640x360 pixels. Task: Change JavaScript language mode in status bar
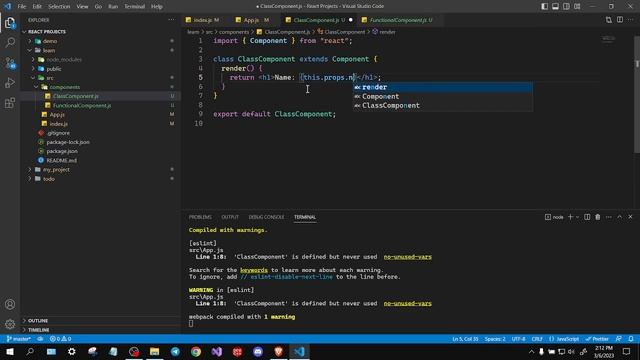click(564, 339)
